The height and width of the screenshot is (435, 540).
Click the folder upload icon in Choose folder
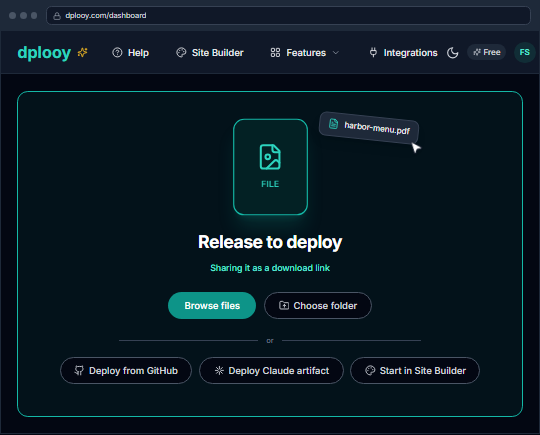[284, 305]
